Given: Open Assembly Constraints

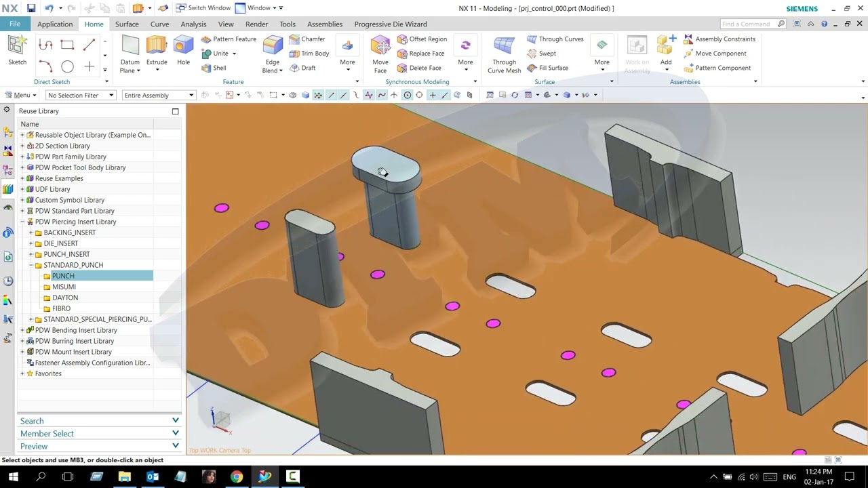Looking at the screenshot, I should (719, 39).
